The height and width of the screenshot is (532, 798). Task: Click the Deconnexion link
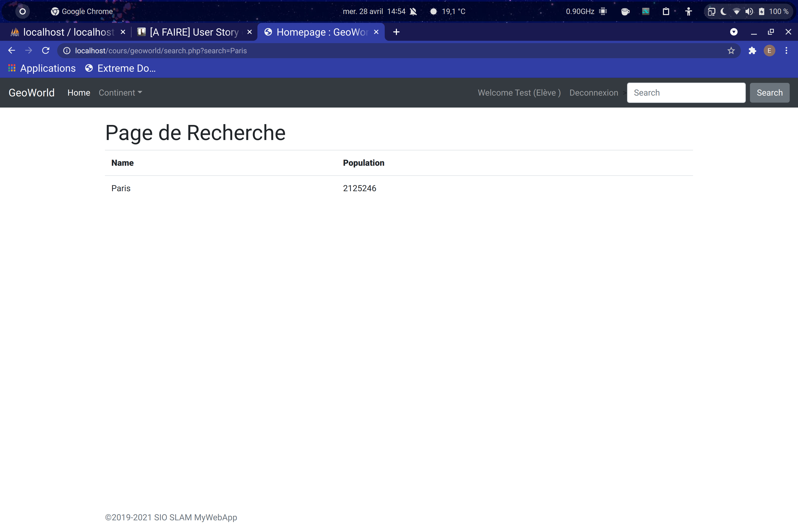(x=593, y=93)
